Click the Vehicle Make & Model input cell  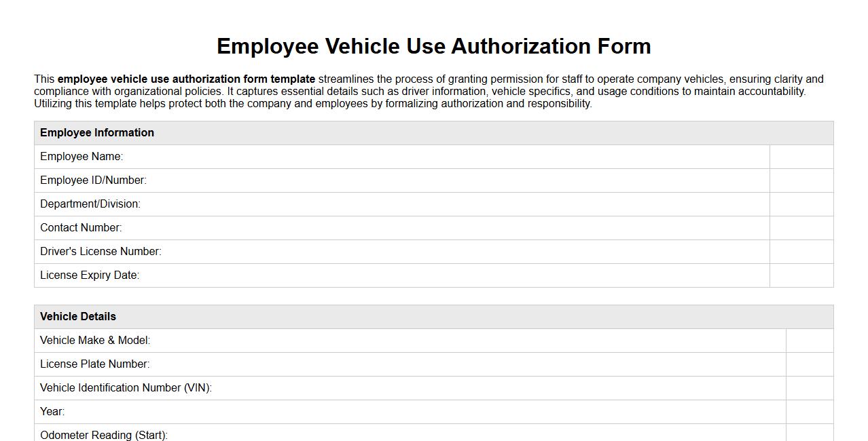[810, 340]
